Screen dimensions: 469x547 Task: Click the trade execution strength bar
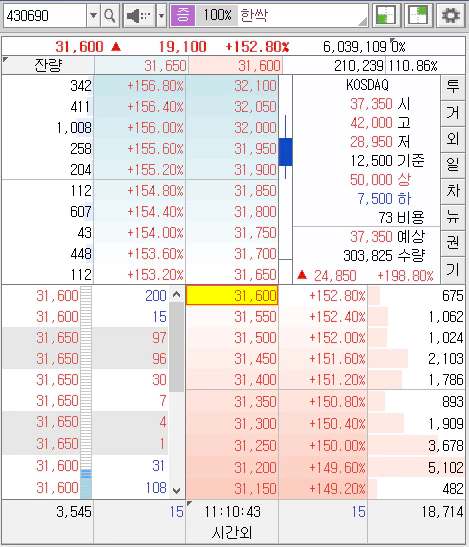pyautogui.click(x=86, y=392)
